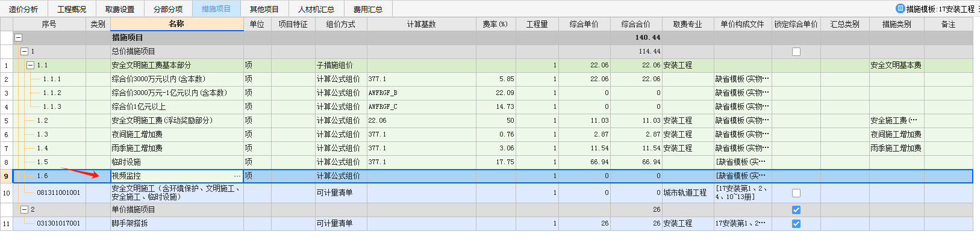Viewport: 980px width, 246px height.
Task: Click the 费率(%) column header
Action: (495, 24)
